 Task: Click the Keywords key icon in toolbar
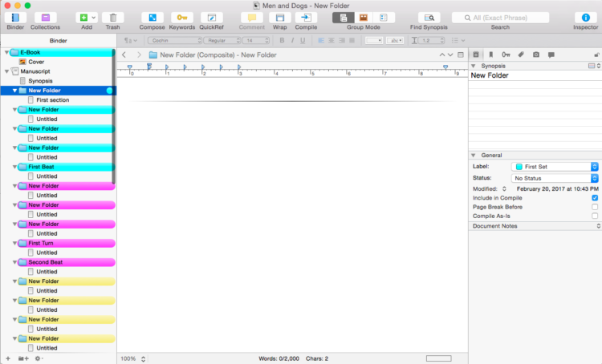click(x=182, y=17)
